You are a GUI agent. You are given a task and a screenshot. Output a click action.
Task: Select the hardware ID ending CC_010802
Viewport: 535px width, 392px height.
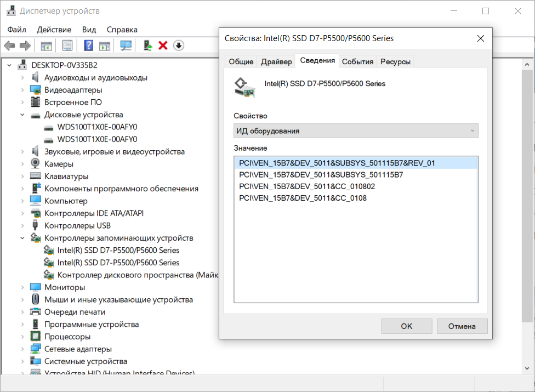pos(356,186)
